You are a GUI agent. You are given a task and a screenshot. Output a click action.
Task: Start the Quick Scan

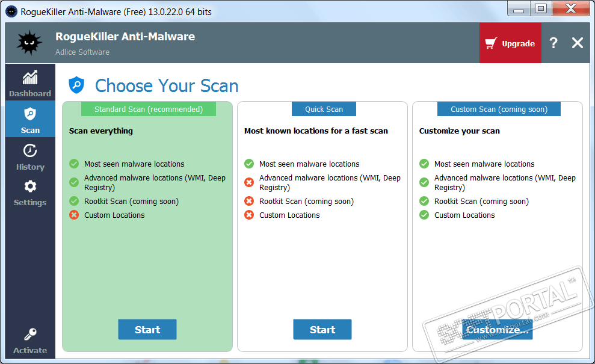tap(322, 330)
